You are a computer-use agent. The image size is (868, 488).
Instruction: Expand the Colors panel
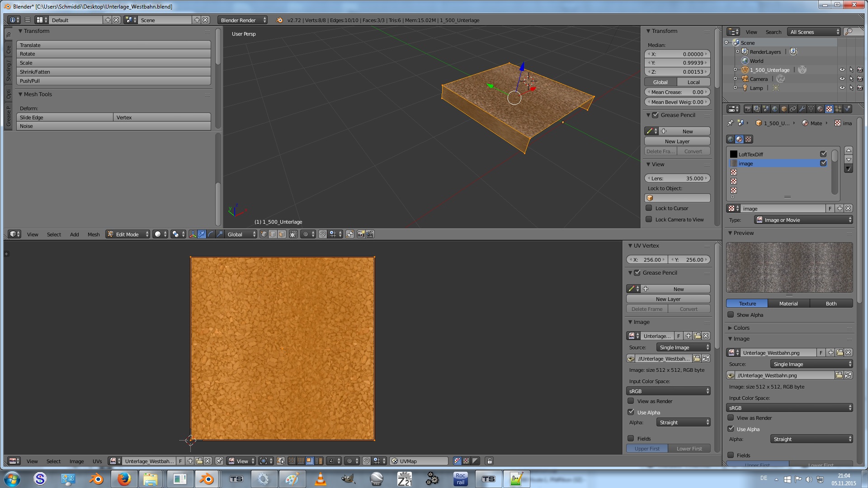[x=741, y=328]
